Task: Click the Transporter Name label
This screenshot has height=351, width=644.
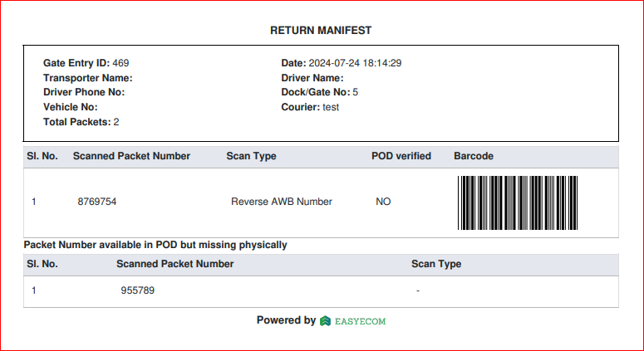Action: [88, 78]
